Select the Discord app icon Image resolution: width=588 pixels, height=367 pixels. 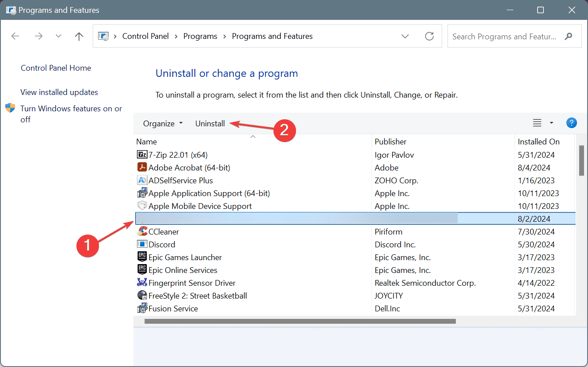(142, 244)
